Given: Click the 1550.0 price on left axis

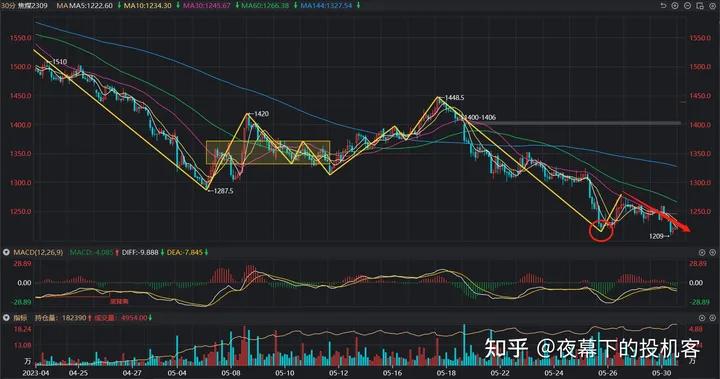Looking at the screenshot, I should (x=21, y=38).
